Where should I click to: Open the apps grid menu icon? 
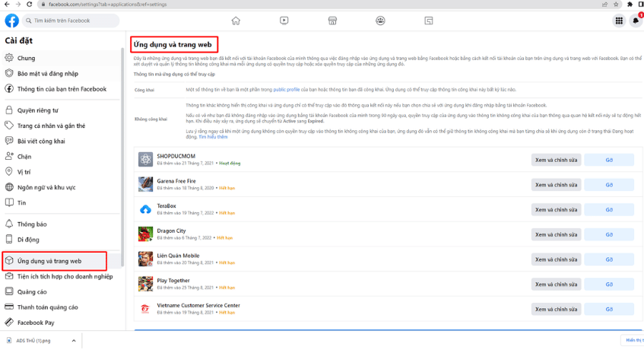[x=619, y=21]
